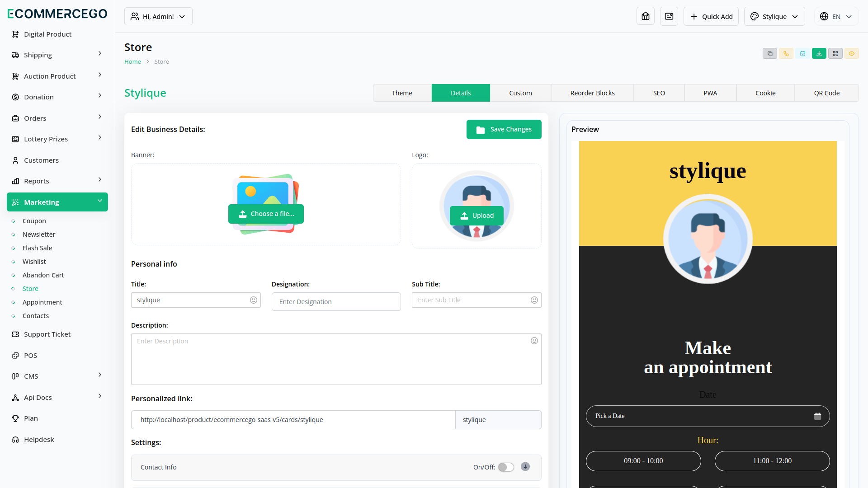Click the Enter Designation input field
The height and width of the screenshot is (488, 868).
(336, 301)
